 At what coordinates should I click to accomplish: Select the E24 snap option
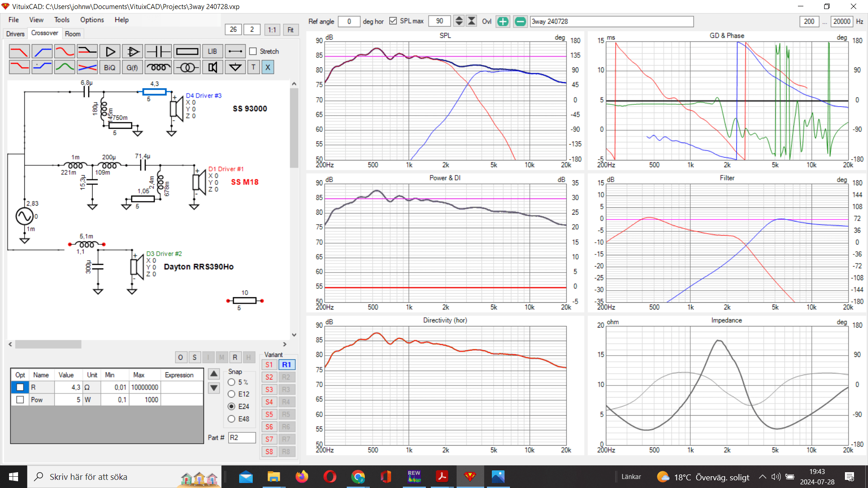[x=231, y=406]
